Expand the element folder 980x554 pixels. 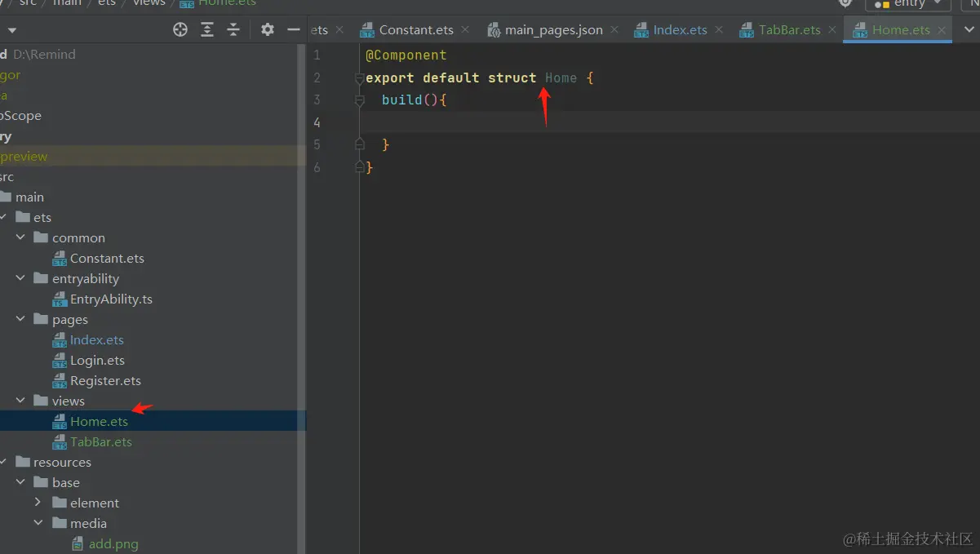click(38, 503)
